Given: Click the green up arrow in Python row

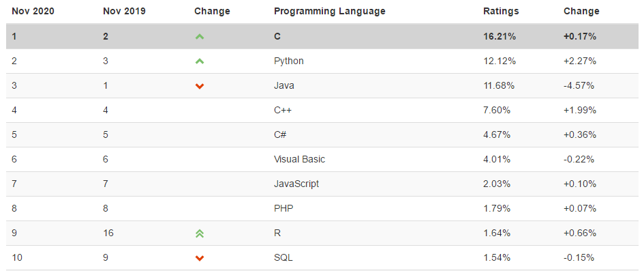Looking at the screenshot, I should point(200,61).
